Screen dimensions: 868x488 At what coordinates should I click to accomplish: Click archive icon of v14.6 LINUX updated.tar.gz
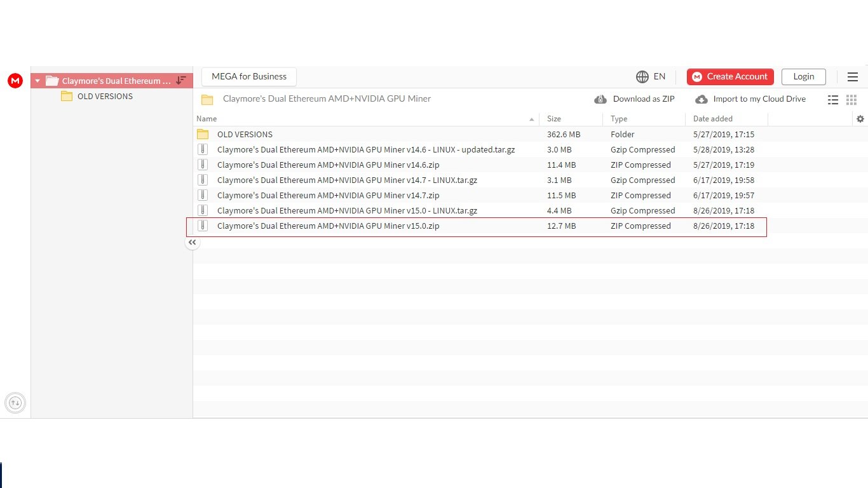[203, 149]
